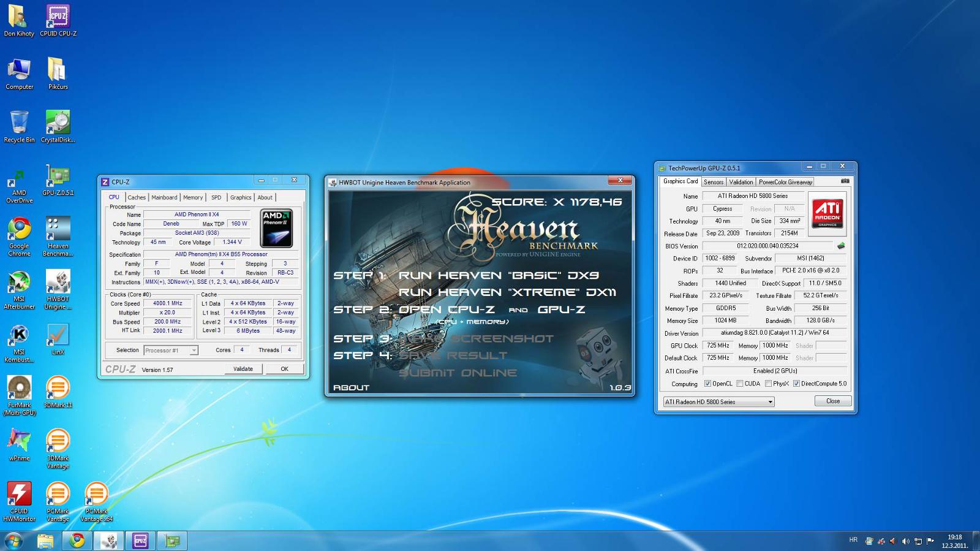Image resolution: width=980 pixels, height=551 pixels.
Task: Launch the wPrime desktop shortcut
Action: [x=19, y=445]
